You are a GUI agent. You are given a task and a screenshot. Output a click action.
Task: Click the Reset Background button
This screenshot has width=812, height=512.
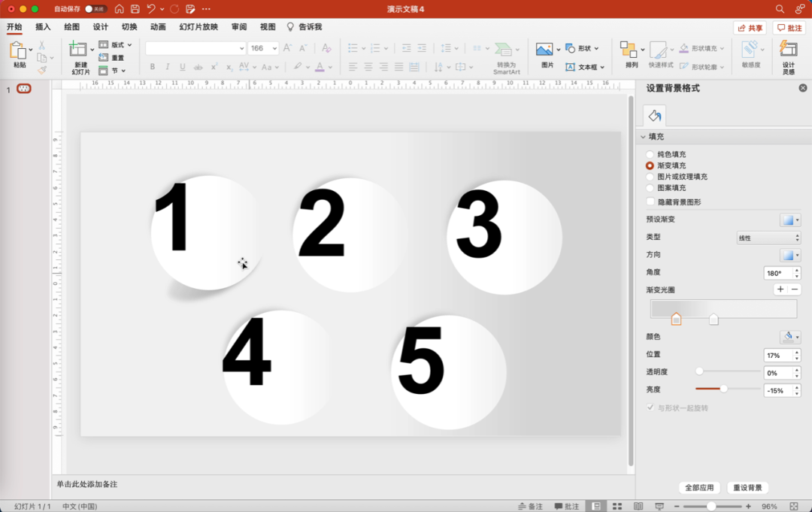[748, 488]
